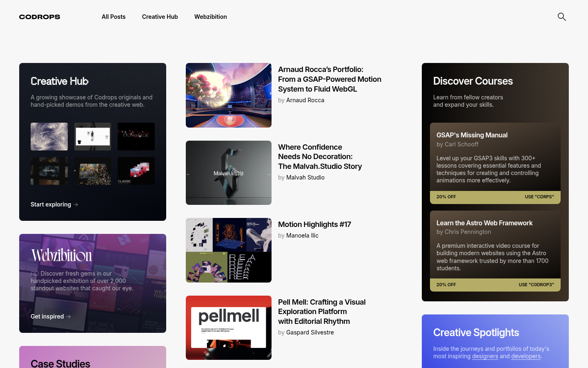
Task: Open the search icon
Action: (562, 17)
